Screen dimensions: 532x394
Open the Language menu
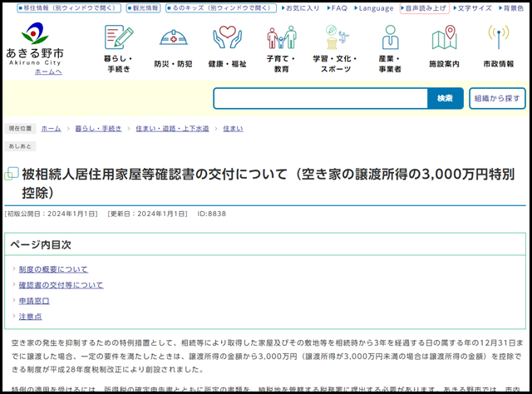(374, 8)
